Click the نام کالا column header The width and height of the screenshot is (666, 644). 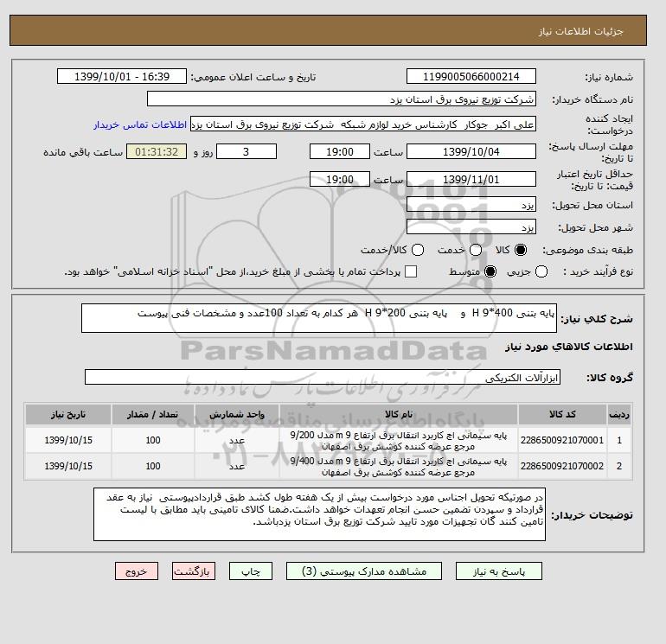click(399, 414)
